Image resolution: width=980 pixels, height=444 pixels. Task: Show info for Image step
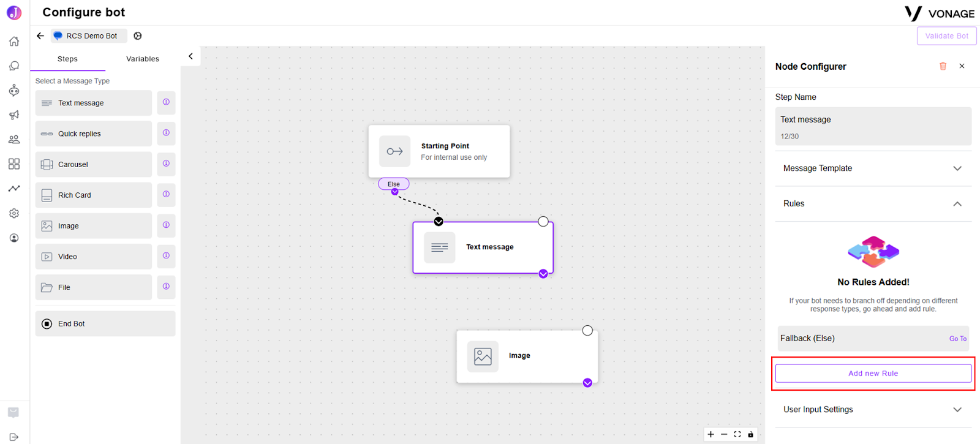tap(166, 225)
